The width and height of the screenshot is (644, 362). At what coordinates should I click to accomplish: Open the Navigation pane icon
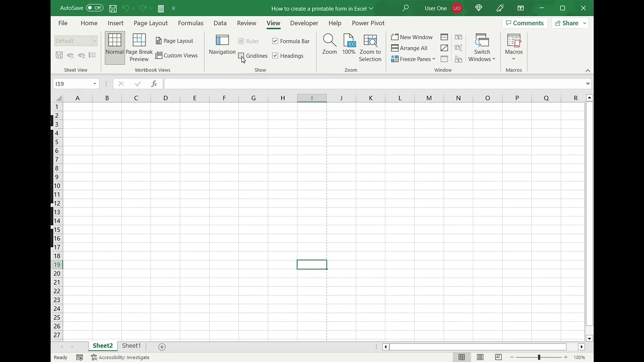click(222, 41)
